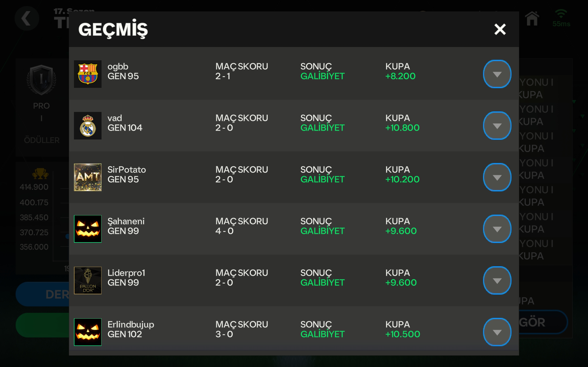This screenshot has width=588, height=367.
Task: Select the vad GEN 104 match row
Action: tap(294, 126)
